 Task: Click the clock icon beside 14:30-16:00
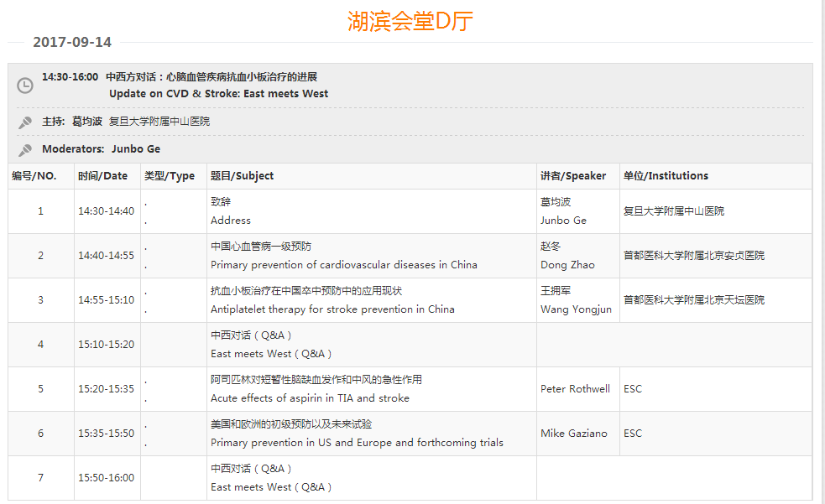pyautogui.click(x=24, y=86)
